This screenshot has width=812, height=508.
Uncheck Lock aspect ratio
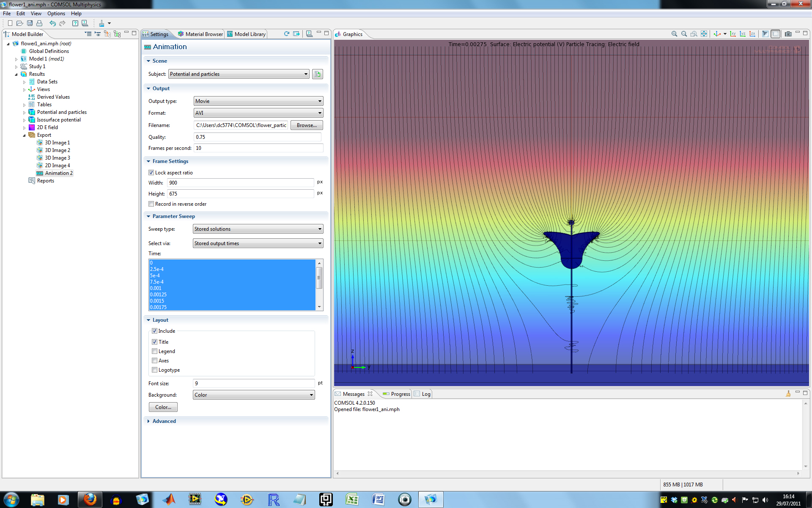(x=151, y=173)
